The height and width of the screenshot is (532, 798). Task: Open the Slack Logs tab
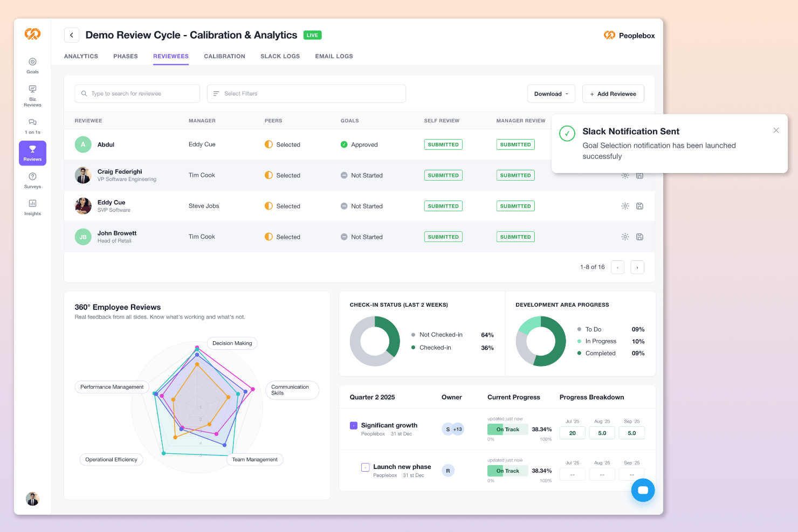(x=280, y=56)
